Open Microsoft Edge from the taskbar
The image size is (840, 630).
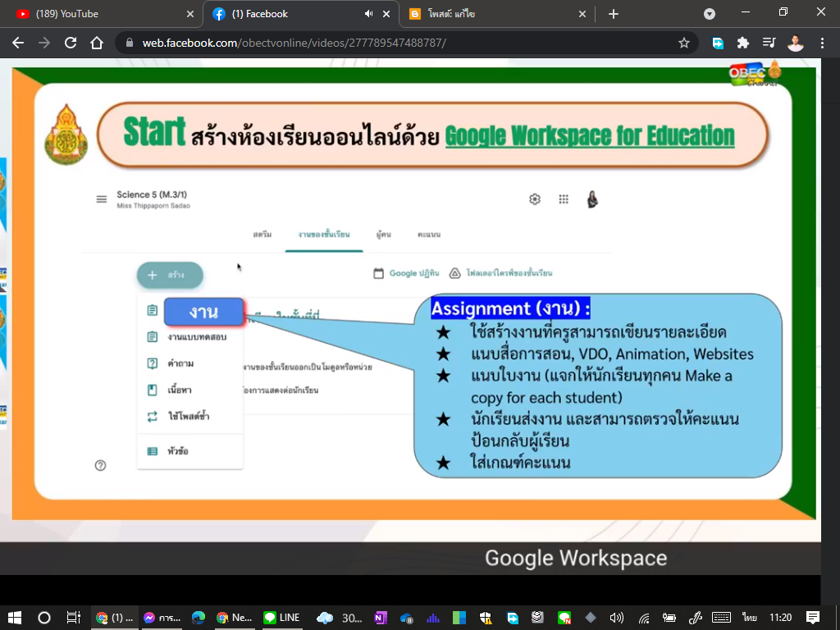click(x=199, y=618)
